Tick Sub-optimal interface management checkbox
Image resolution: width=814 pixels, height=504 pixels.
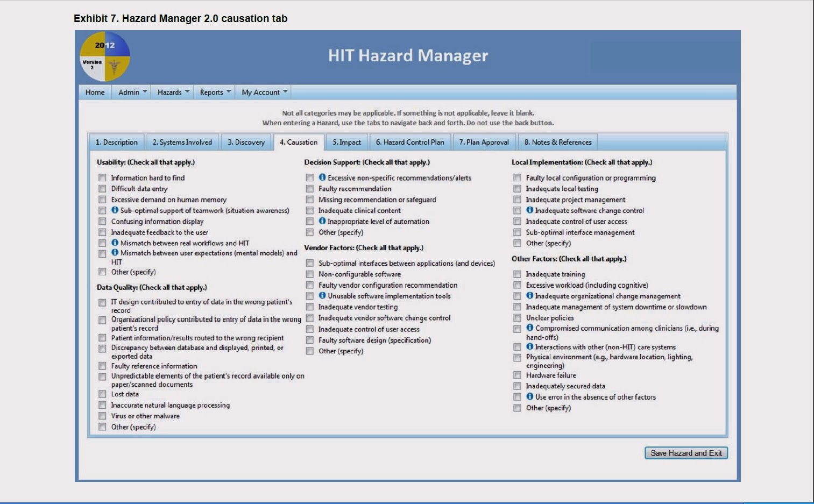517,232
